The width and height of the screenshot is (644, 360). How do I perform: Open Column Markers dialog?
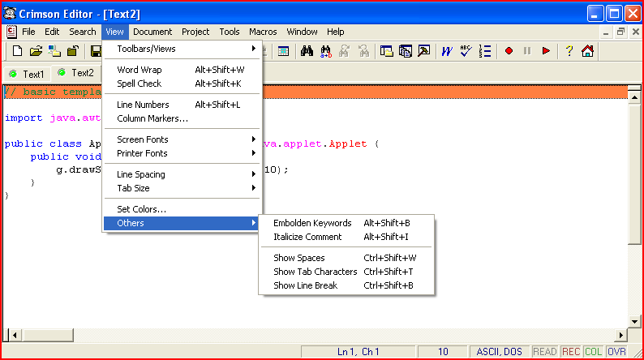pyautogui.click(x=182, y=118)
